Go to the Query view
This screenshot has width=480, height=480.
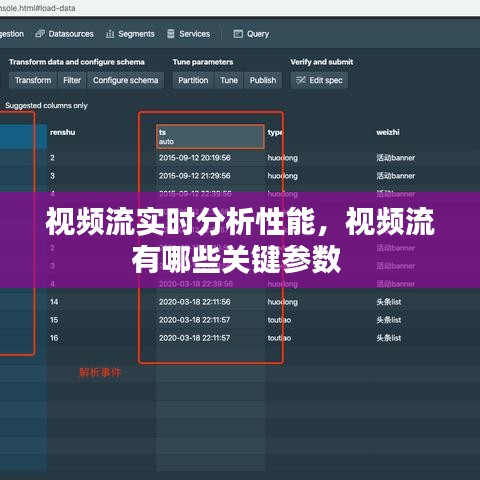click(251, 34)
